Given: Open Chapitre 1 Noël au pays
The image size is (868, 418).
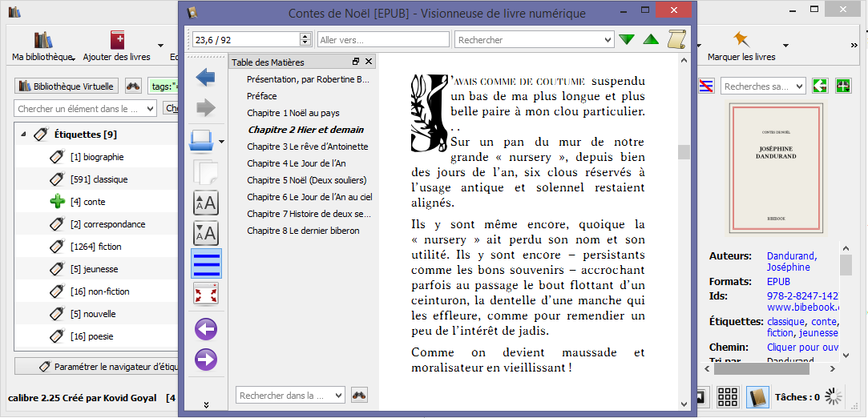Looking at the screenshot, I should click(293, 114).
